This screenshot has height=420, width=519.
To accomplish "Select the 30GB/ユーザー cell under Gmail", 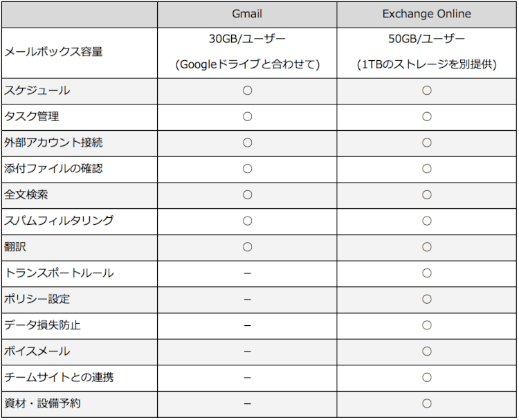I will pyautogui.click(x=247, y=39).
